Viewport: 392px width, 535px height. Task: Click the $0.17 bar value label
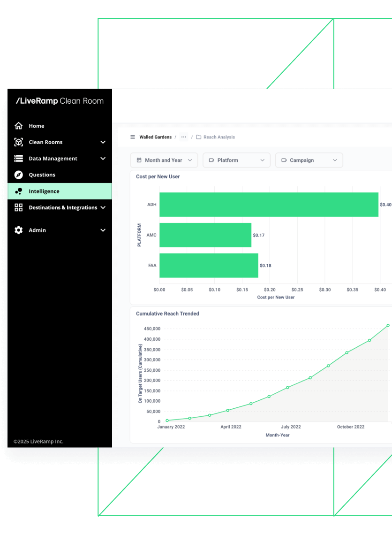click(x=259, y=235)
